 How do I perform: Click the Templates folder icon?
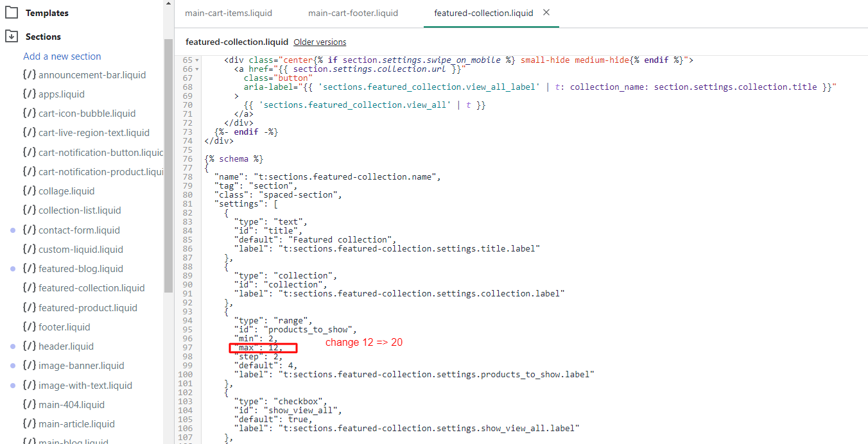(12, 13)
